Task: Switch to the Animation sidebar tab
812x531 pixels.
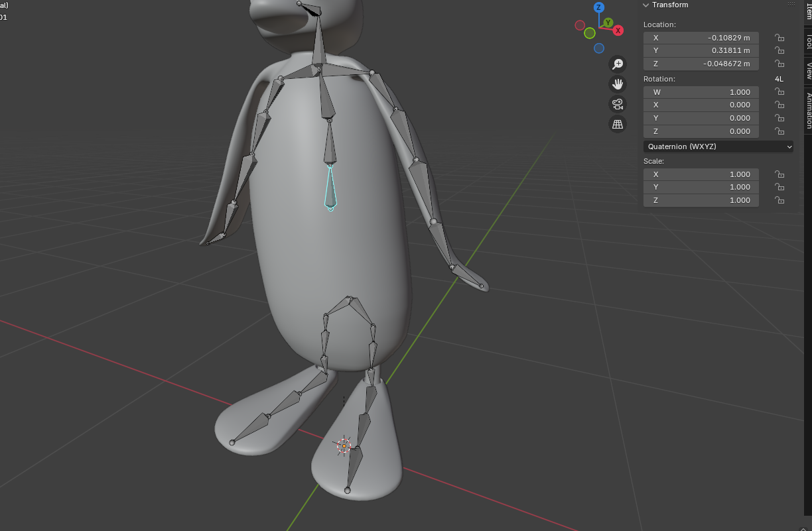Action: coord(808,111)
